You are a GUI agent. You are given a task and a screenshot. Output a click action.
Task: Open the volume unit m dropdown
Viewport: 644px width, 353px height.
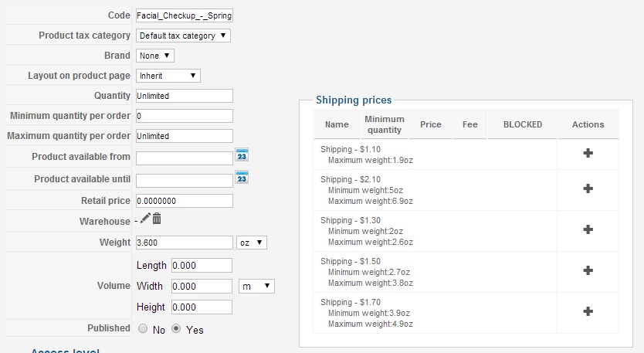(x=256, y=286)
